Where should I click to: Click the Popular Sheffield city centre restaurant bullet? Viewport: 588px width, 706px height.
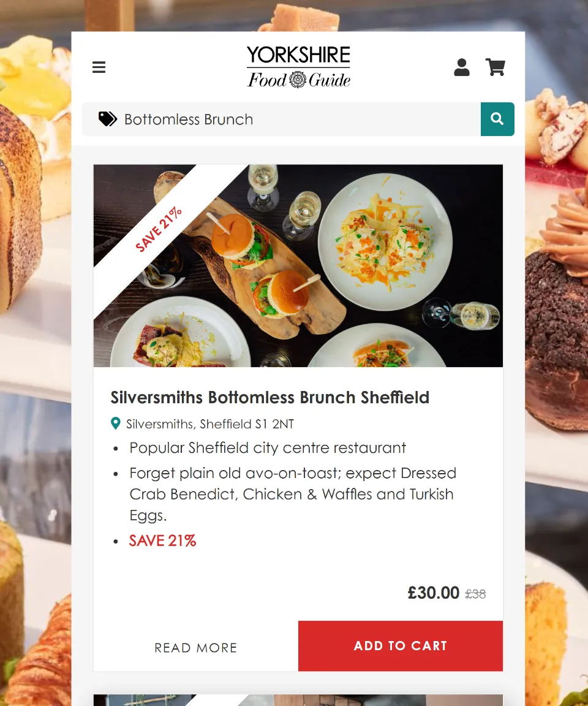point(268,448)
